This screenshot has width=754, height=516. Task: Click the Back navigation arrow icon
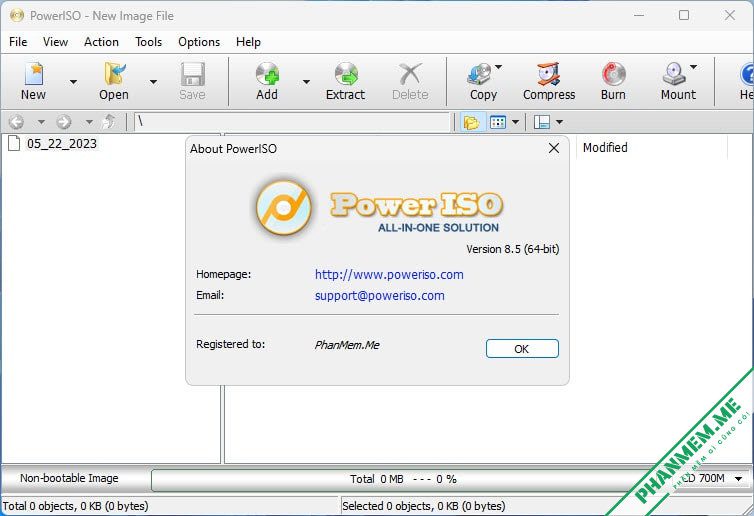(x=16, y=122)
